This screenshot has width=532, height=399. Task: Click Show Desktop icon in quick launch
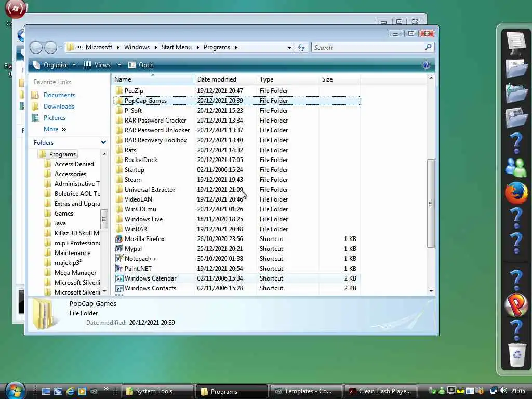point(46,391)
